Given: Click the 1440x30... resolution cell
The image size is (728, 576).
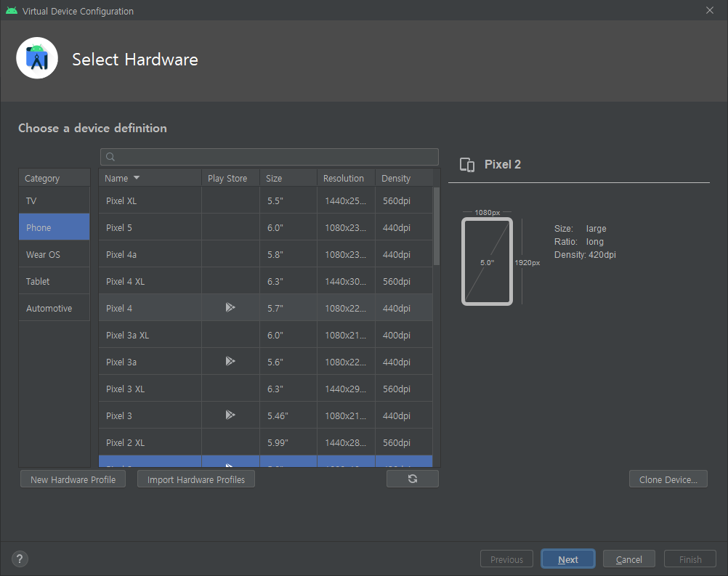Looking at the screenshot, I should [x=345, y=281].
